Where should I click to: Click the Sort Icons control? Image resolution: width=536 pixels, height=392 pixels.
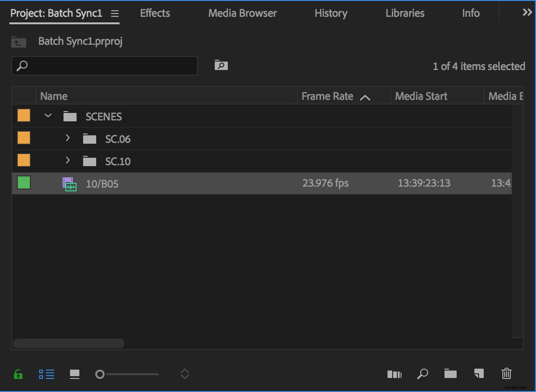tap(185, 374)
